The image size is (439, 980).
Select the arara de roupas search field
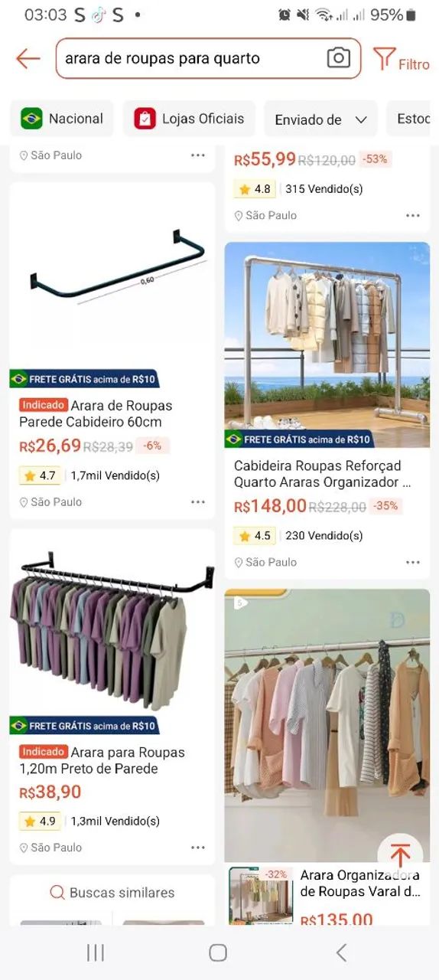pyautogui.click(x=191, y=58)
